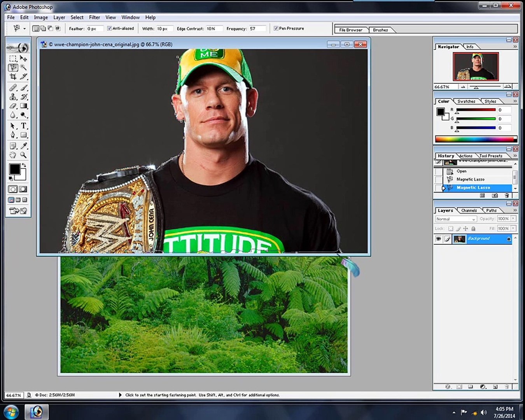Select the Rectangular Marquee tool
Screen dimensions: 525x420
tap(13, 58)
